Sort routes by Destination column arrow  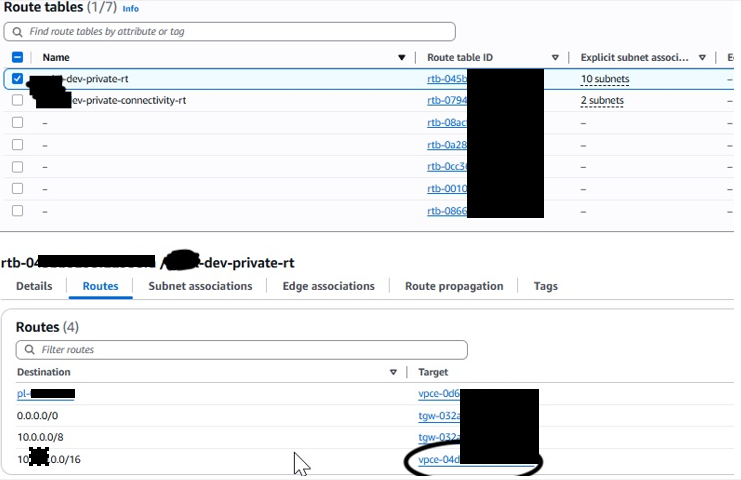point(393,372)
